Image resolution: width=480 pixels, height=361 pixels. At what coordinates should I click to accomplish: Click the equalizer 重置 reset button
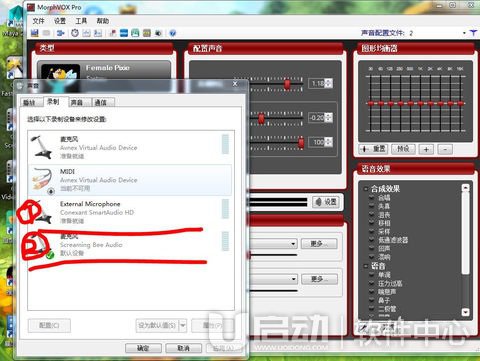(373, 149)
